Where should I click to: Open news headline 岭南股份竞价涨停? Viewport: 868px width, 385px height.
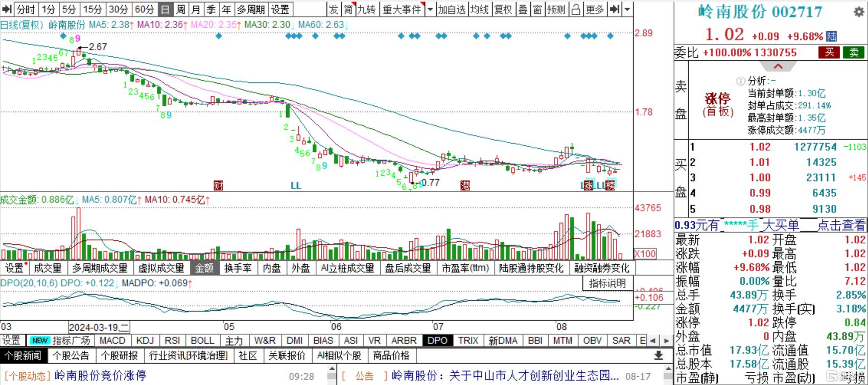(100, 376)
